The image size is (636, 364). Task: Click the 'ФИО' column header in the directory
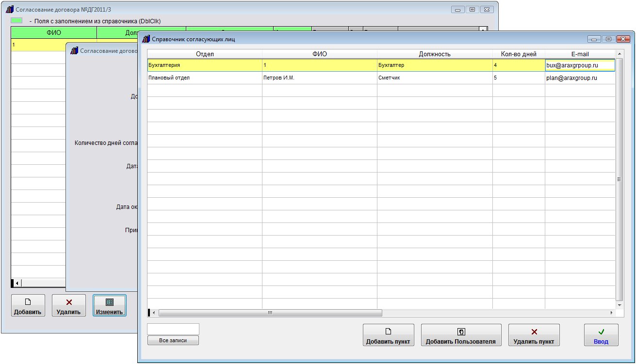tap(320, 54)
